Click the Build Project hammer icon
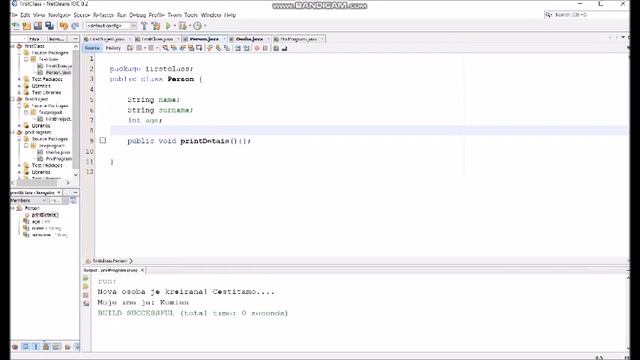 pyautogui.click(x=144, y=26)
